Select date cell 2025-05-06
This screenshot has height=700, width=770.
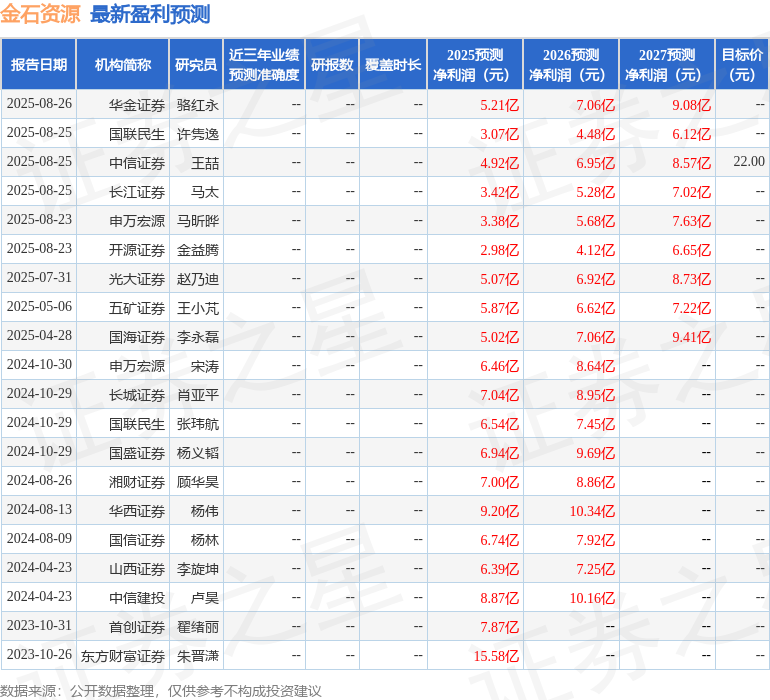click(x=39, y=307)
